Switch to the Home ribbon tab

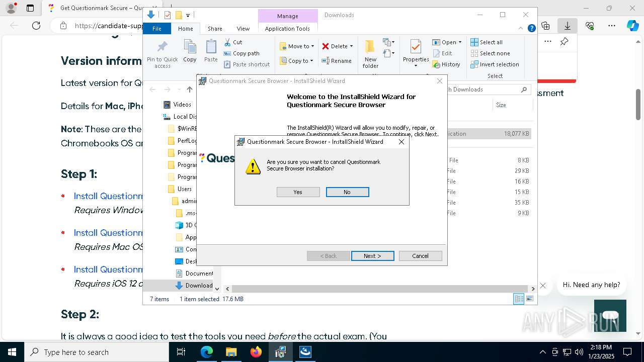pos(185,29)
